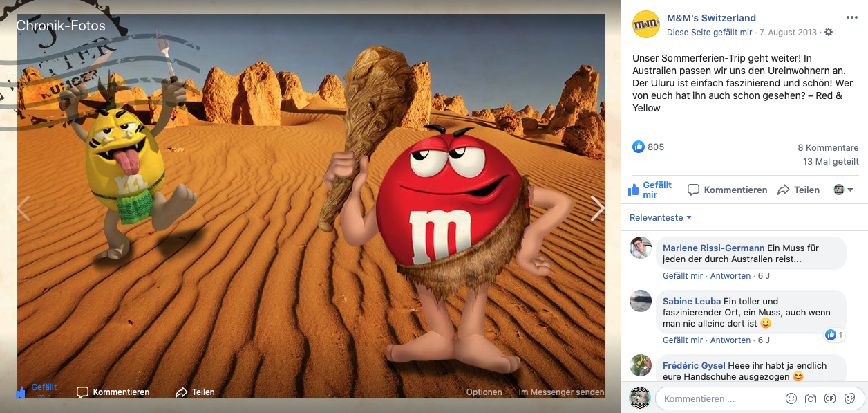Insert an emoji into the comment
The width and height of the screenshot is (868, 413).
pos(791,398)
